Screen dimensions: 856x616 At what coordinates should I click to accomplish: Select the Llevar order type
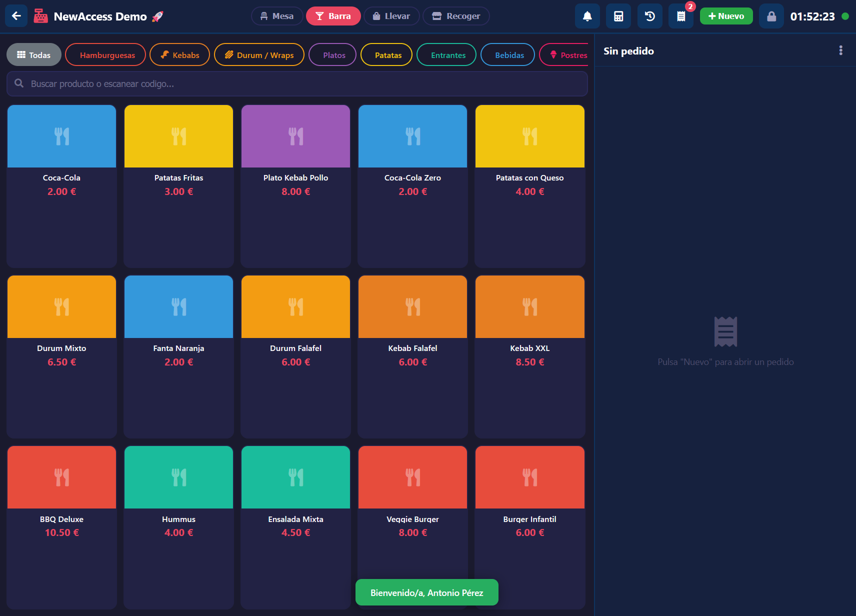[391, 16]
